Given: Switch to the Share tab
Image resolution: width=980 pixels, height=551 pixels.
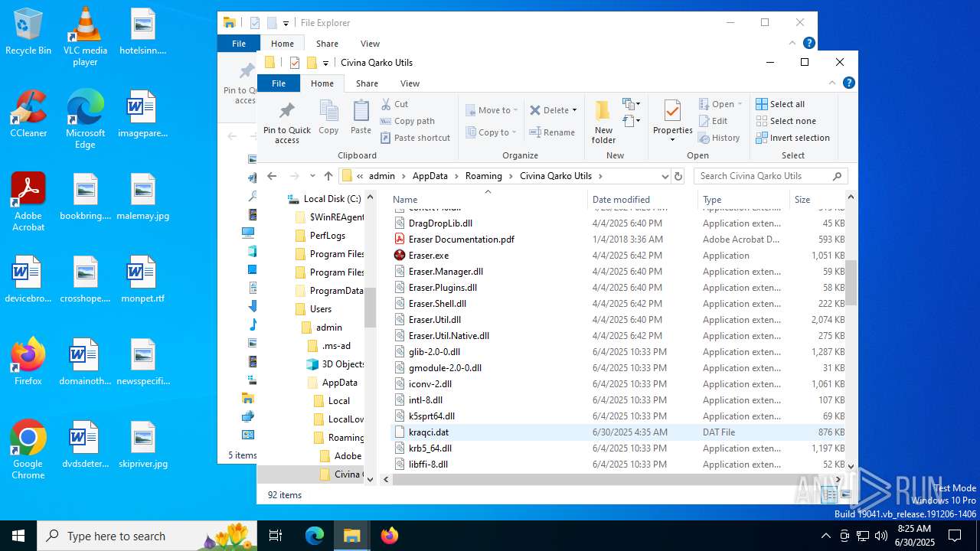Looking at the screenshot, I should click(367, 83).
